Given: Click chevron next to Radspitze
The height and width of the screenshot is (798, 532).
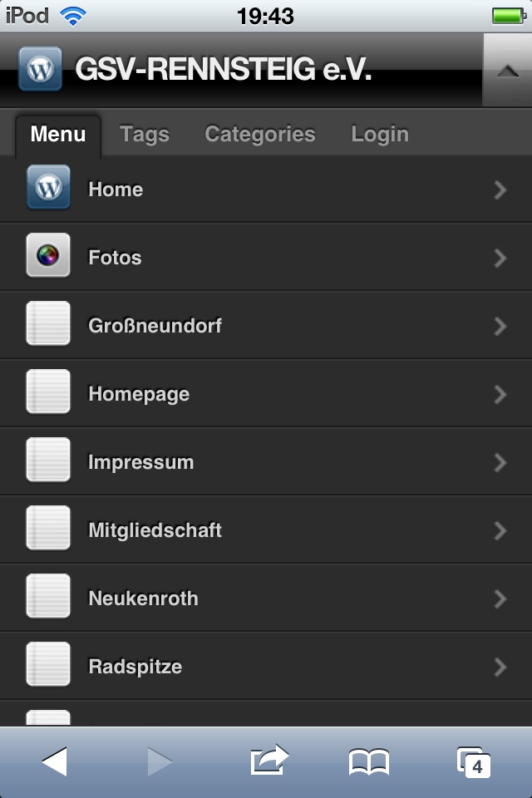Looking at the screenshot, I should 500,667.
